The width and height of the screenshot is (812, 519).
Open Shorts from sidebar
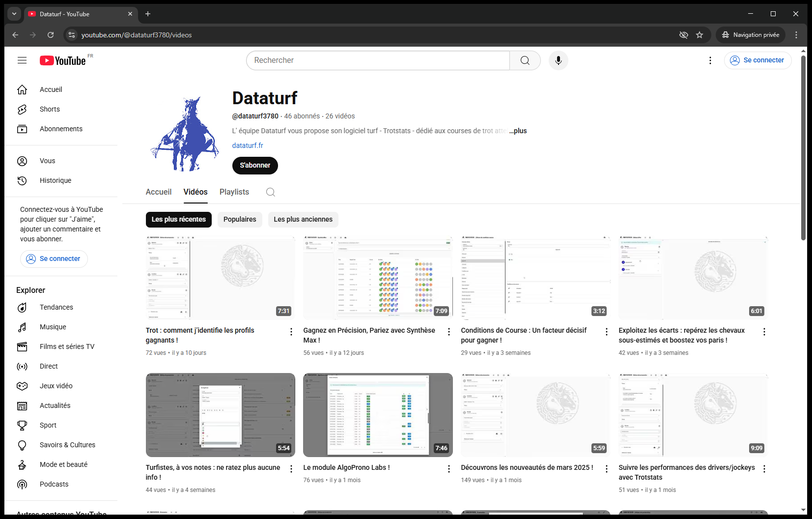coord(61,109)
